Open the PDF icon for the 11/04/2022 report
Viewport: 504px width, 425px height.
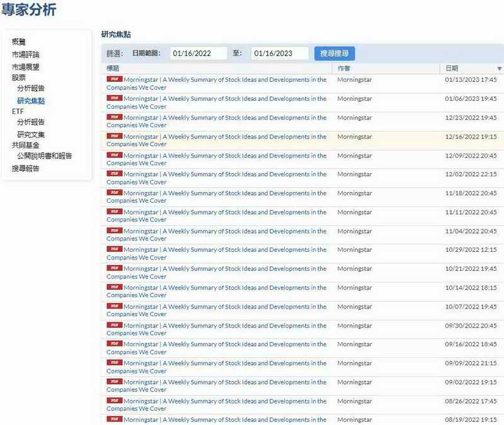click(x=115, y=230)
